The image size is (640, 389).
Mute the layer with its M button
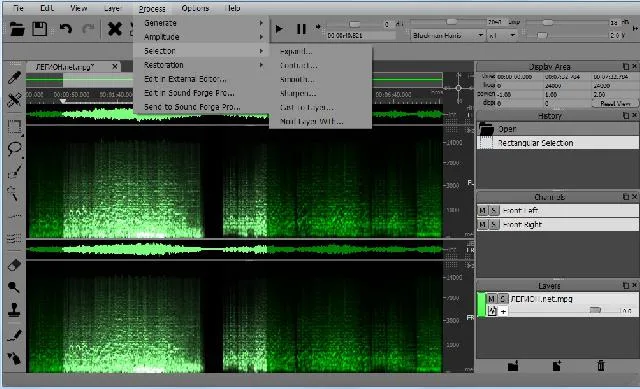point(492,299)
